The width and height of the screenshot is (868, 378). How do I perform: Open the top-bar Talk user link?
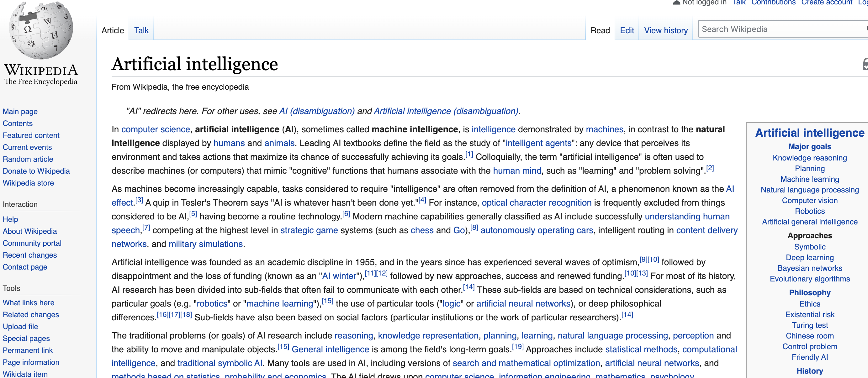739,3
